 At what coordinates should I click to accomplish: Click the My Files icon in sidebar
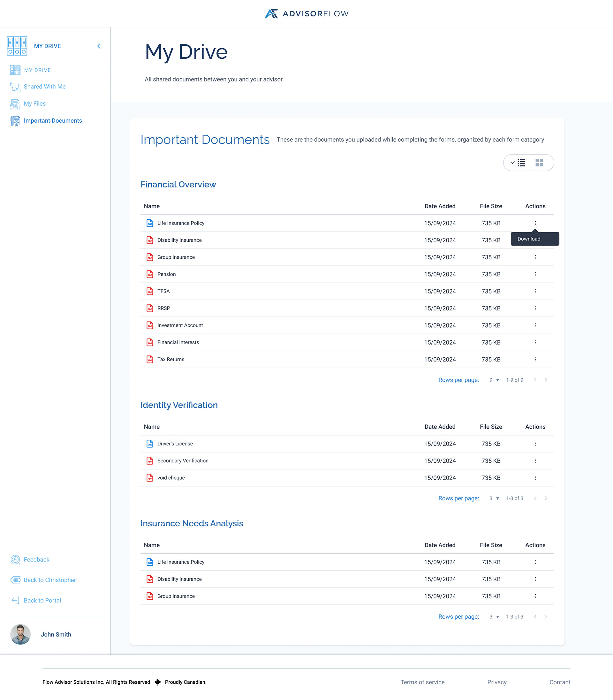(15, 104)
